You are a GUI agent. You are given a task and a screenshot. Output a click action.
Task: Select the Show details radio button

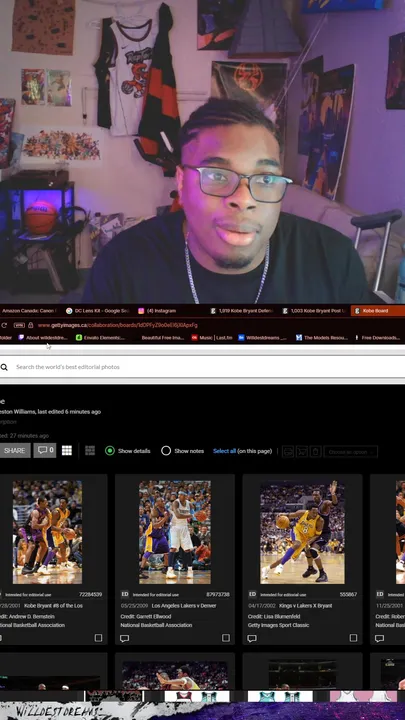[x=110, y=450]
